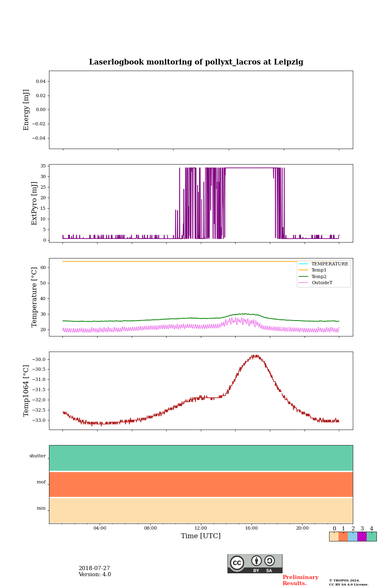Click the −33.0 tick on Temp1064 axis
The image size is (392, 588).
[39, 420]
